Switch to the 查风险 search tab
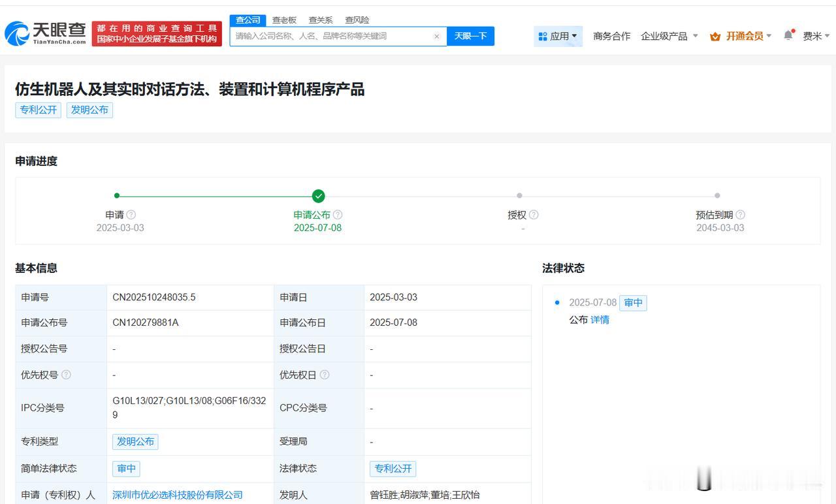836x504 pixels. [x=357, y=20]
